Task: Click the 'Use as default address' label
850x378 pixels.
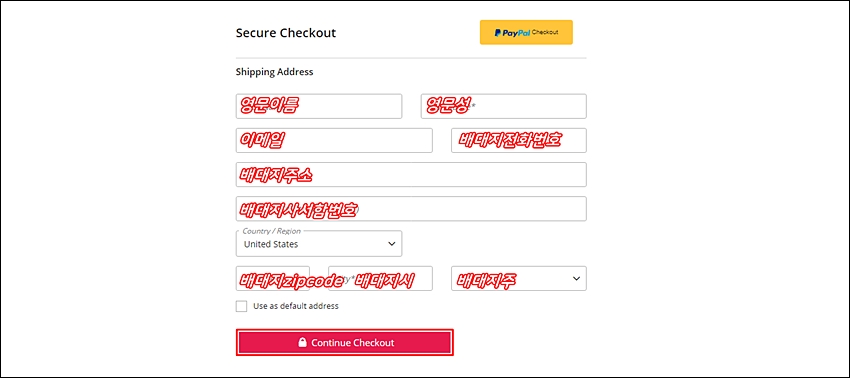Action: [295, 306]
